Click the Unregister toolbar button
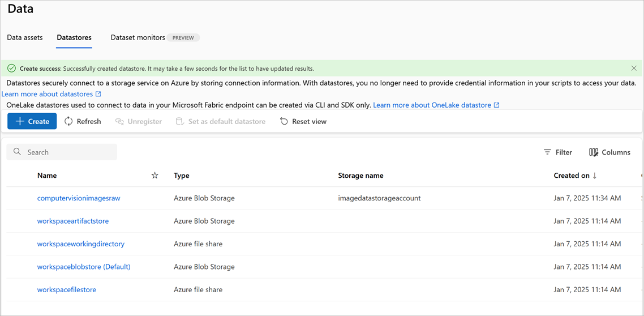 pos(138,121)
